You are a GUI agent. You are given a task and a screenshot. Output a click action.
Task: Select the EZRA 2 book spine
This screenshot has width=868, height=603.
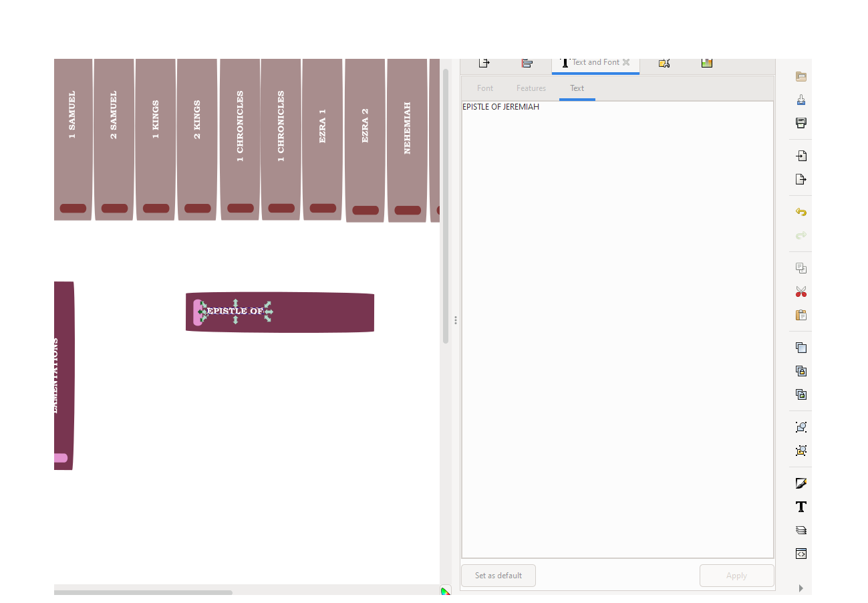coord(366,140)
